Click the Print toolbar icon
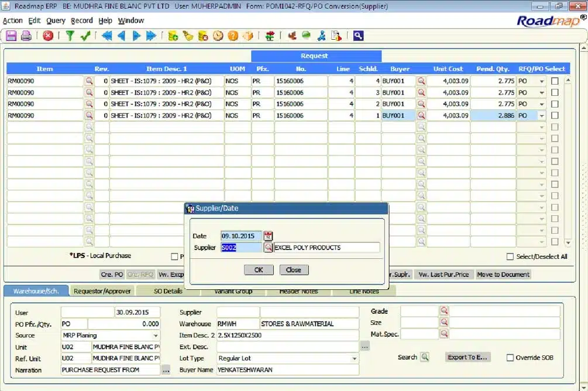588x391 pixels. point(26,36)
